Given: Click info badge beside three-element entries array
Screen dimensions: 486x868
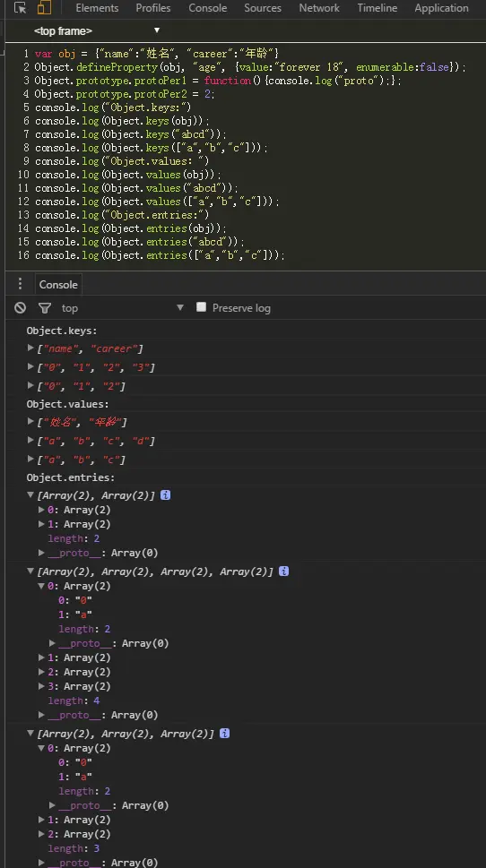Looking at the screenshot, I should (224, 733).
